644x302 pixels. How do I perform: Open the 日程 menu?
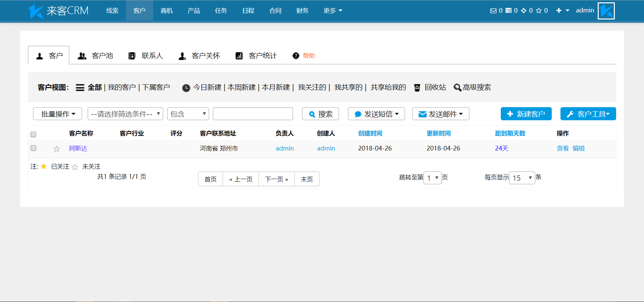pyautogui.click(x=248, y=11)
